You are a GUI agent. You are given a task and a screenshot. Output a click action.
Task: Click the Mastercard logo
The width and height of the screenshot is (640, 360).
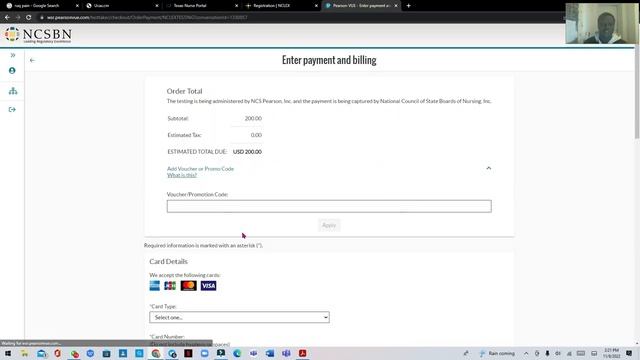pos(189,286)
